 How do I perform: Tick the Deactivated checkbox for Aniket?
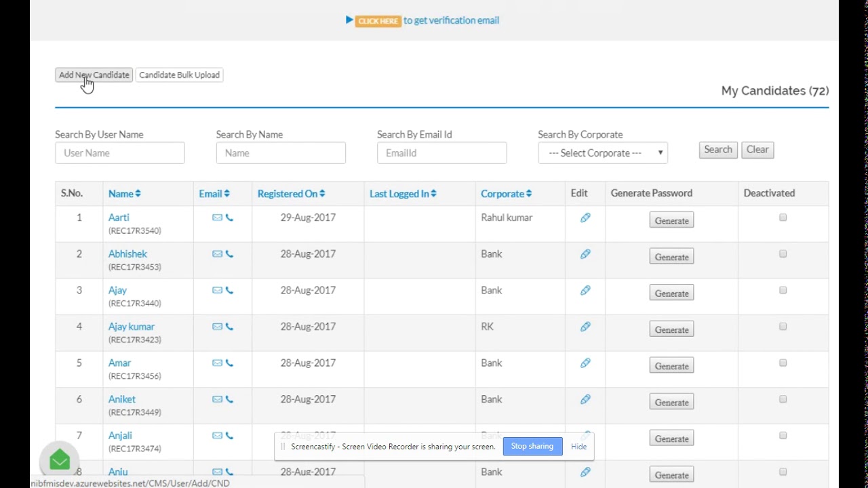[783, 399]
